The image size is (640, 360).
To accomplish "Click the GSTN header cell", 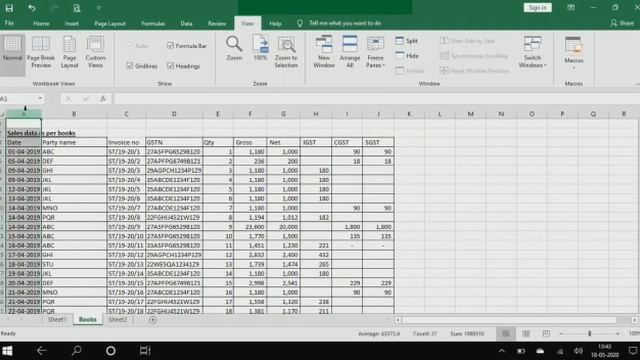I will point(174,142).
